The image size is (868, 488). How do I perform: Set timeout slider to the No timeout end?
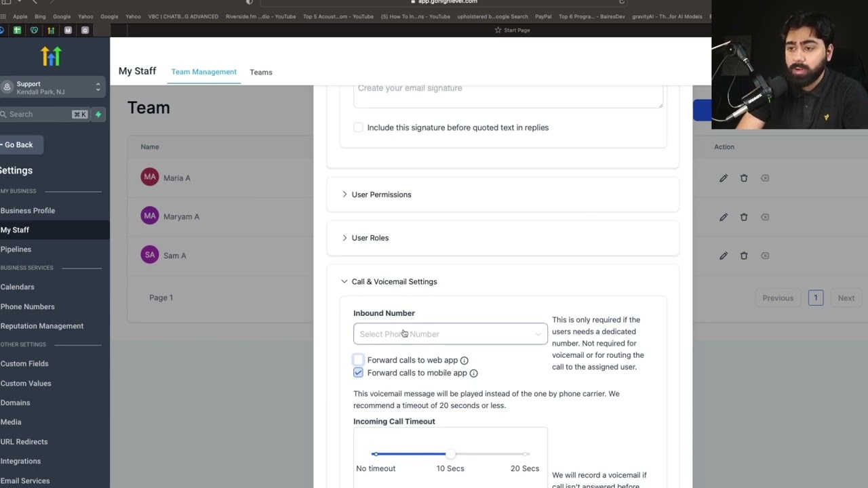click(375, 454)
